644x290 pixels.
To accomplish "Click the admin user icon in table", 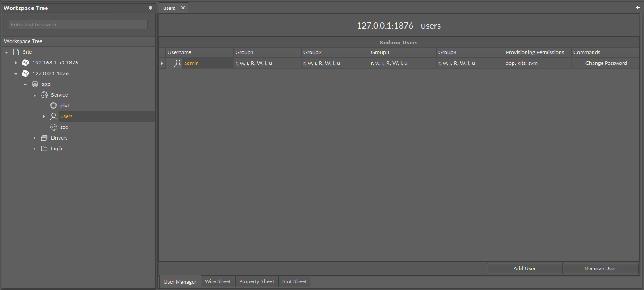I will click(x=178, y=63).
